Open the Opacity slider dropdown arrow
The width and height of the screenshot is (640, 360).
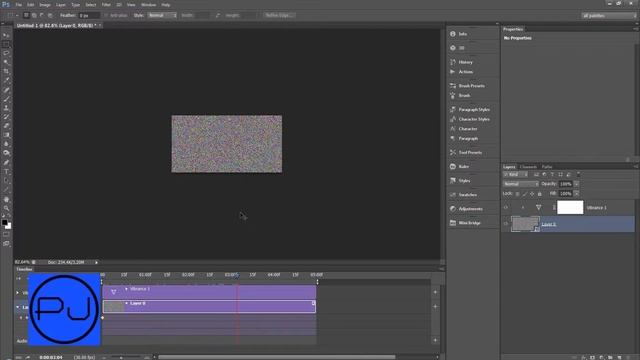coord(576,184)
